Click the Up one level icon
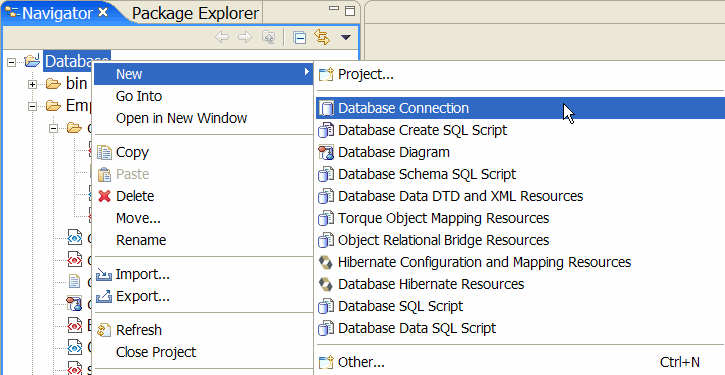725x375 pixels. point(269,37)
